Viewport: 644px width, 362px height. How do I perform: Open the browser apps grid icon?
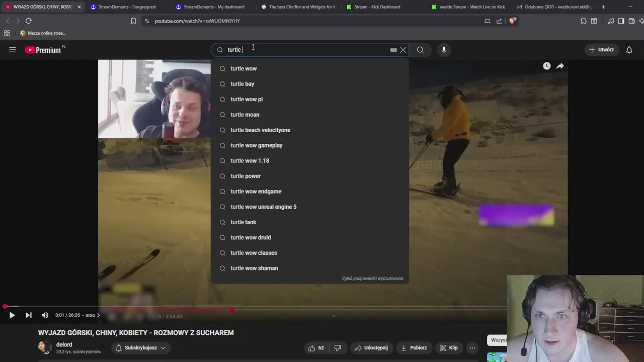[7, 33]
